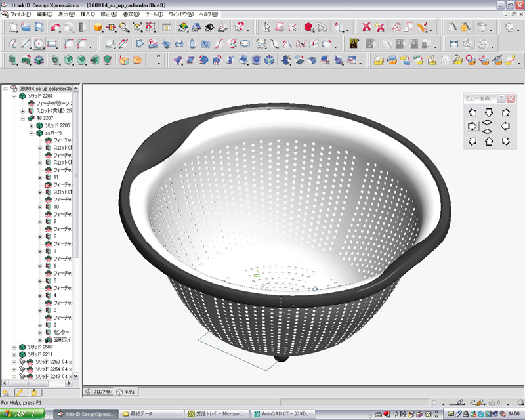
Task: Click the red X delete icon
Action: point(367,28)
